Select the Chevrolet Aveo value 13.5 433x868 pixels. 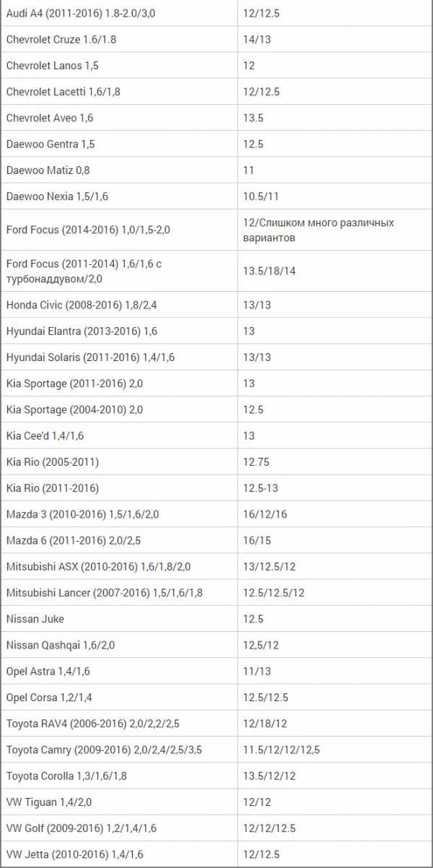click(x=253, y=118)
